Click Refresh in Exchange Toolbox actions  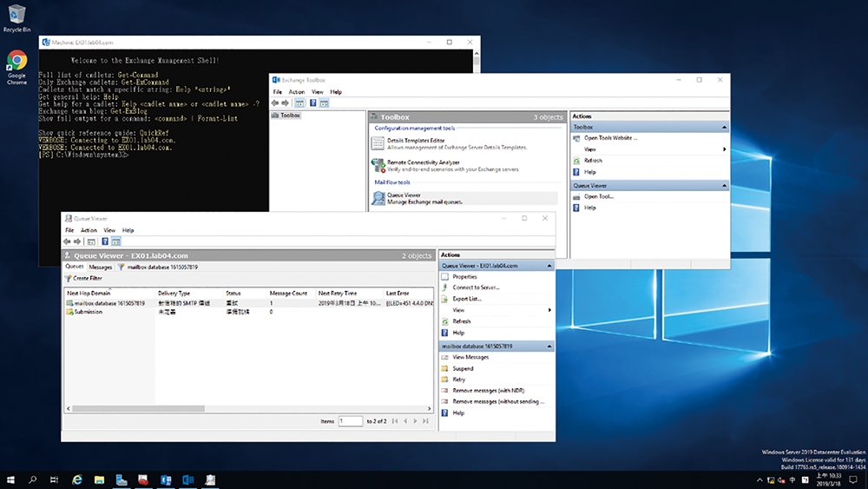tap(593, 160)
